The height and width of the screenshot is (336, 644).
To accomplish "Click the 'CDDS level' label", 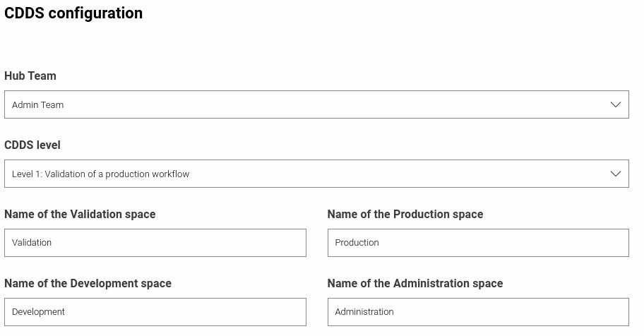I will click(32, 145).
